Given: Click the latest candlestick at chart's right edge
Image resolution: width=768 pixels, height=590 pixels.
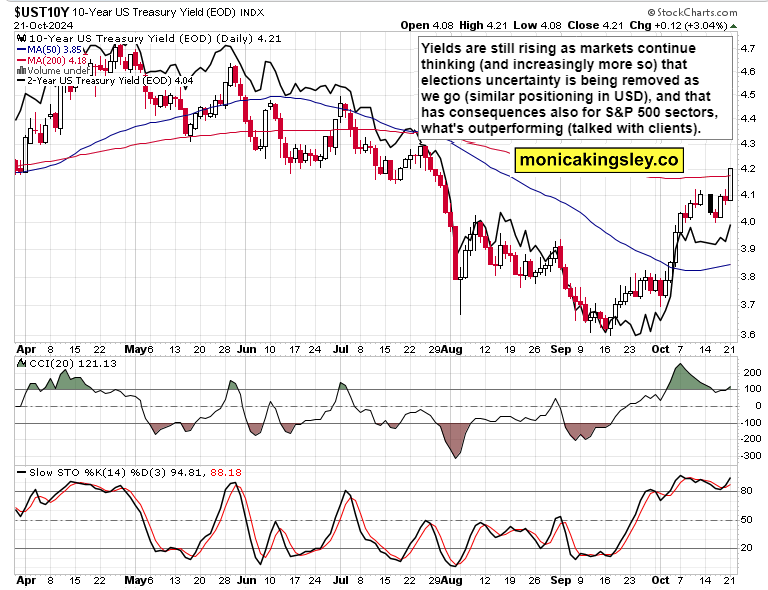Looking at the screenshot, I should 731,183.
